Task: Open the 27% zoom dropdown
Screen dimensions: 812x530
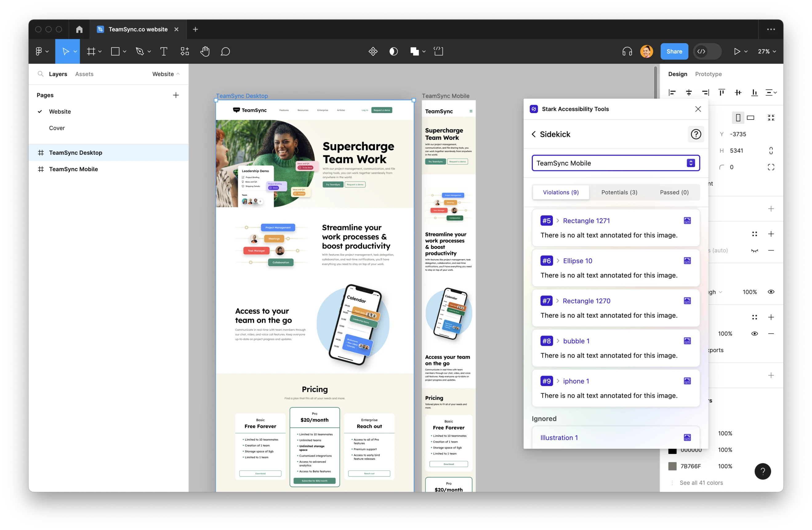Action: click(767, 51)
